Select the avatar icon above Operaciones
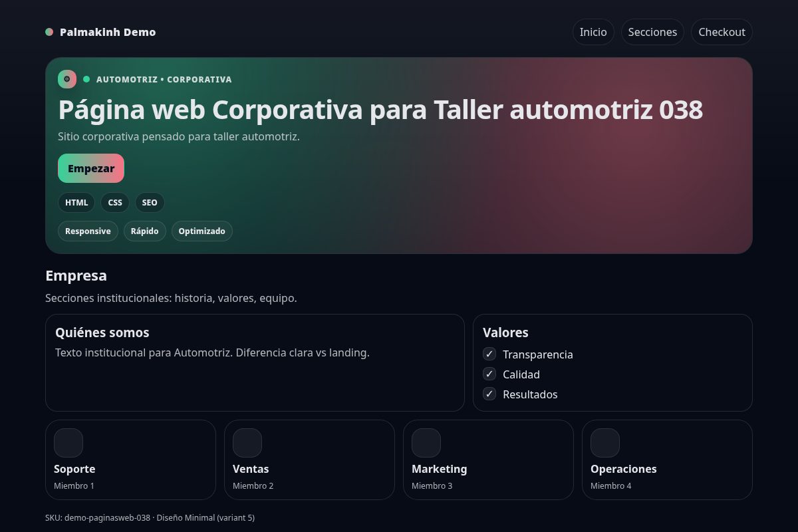The height and width of the screenshot is (532, 798). 605,443
